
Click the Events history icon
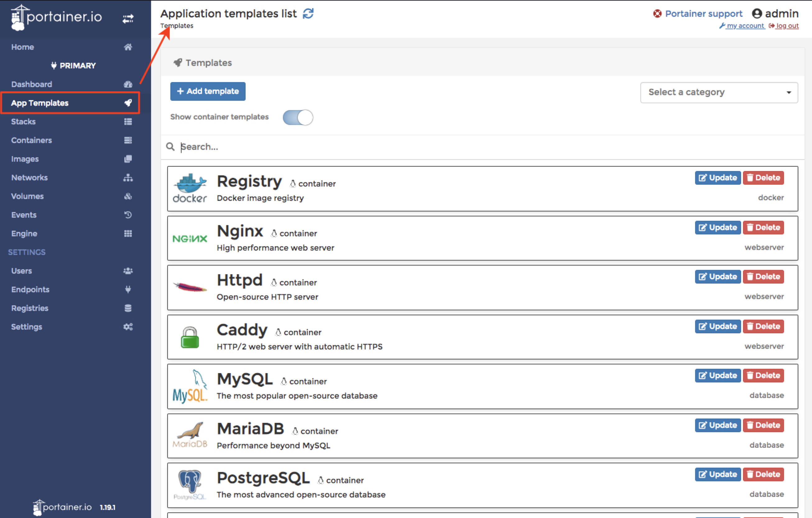[x=128, y=215]
